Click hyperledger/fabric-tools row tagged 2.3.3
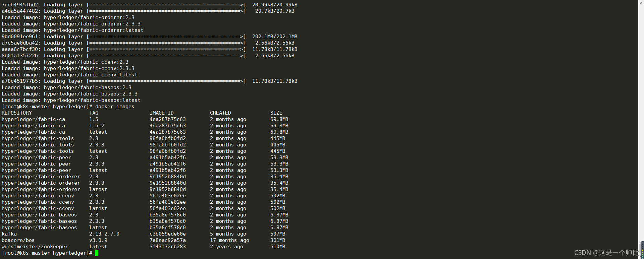 [x=144, y=145]
